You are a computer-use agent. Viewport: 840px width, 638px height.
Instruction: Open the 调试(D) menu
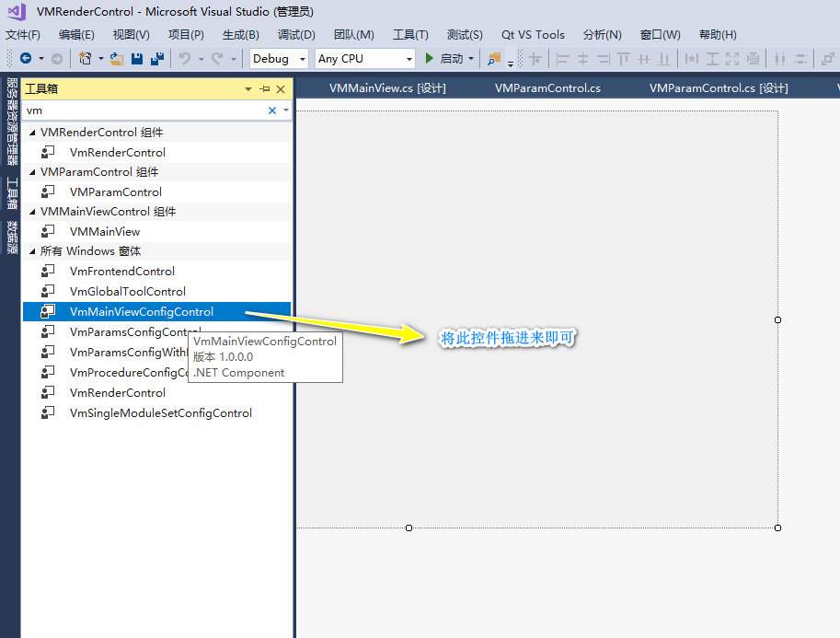tap(296, 35)
